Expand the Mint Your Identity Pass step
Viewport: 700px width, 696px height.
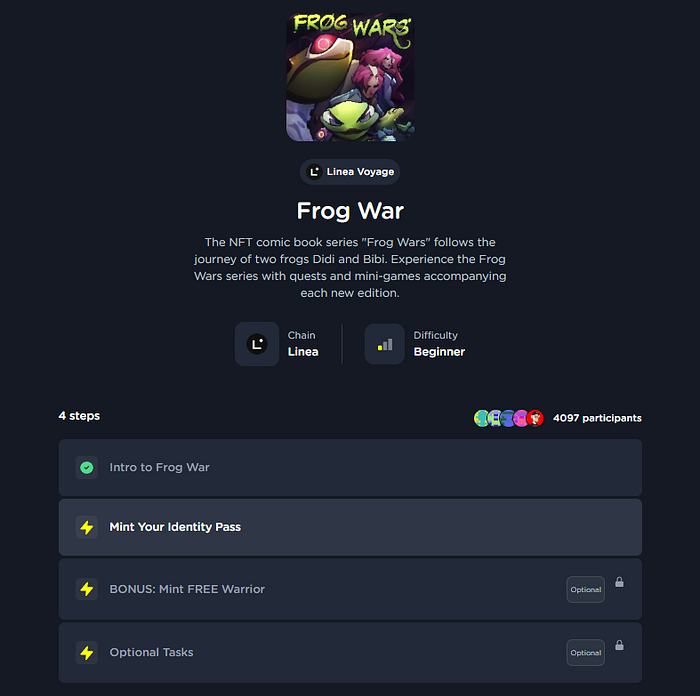tap(350, 527)
